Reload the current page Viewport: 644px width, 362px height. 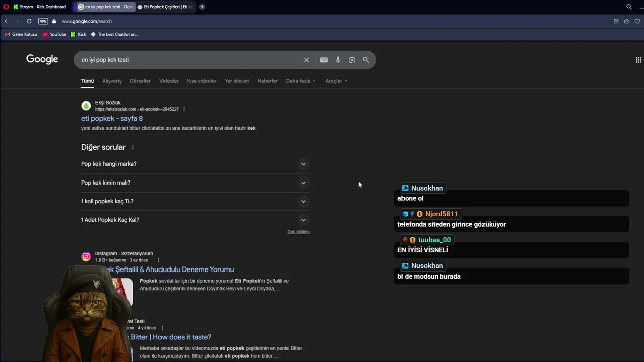pyautogui.click(x=29, y=21)
